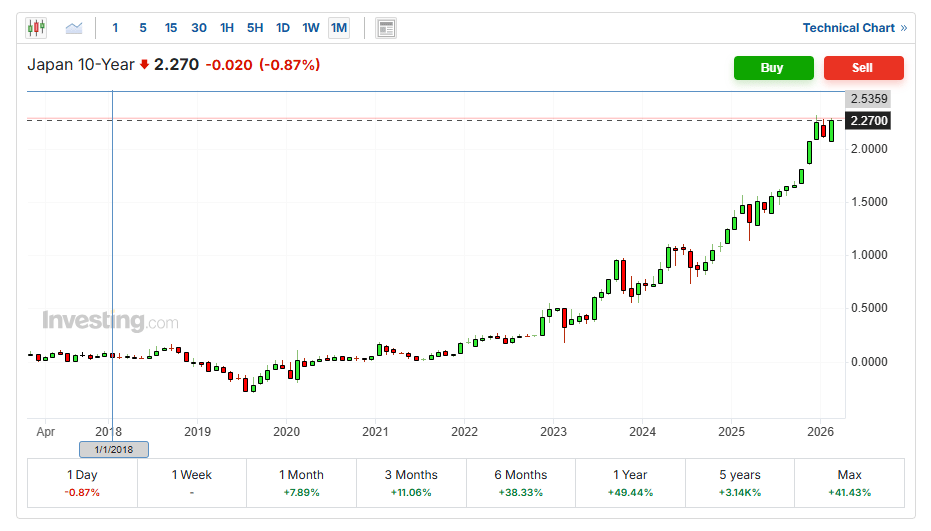Click the 2020 x-axis label
The image size is (931, 531).
pyautogui.click(x=286, y=432)
